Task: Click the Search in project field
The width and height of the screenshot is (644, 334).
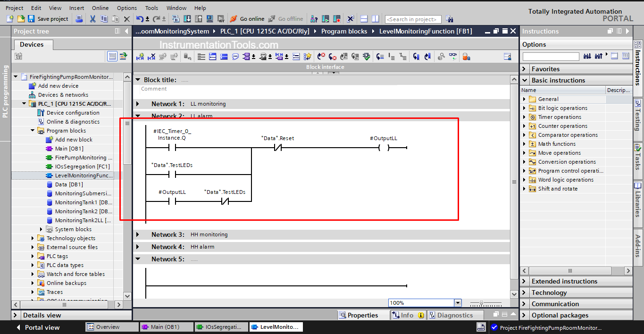Action: (x=413, y=19)
